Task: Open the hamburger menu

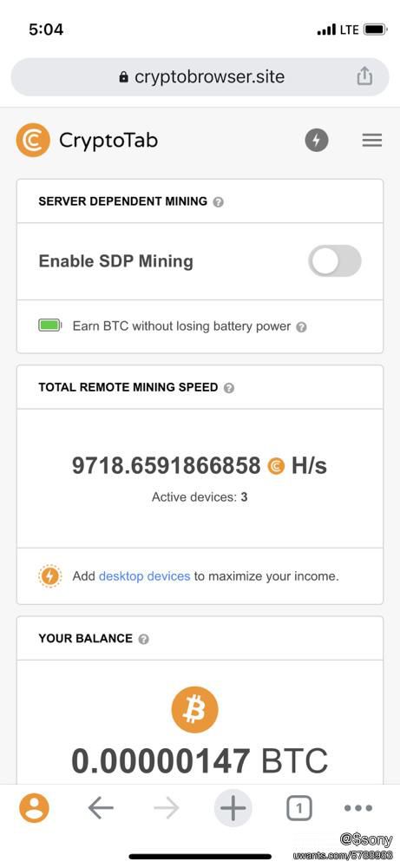Action: [x=371, y=141]
